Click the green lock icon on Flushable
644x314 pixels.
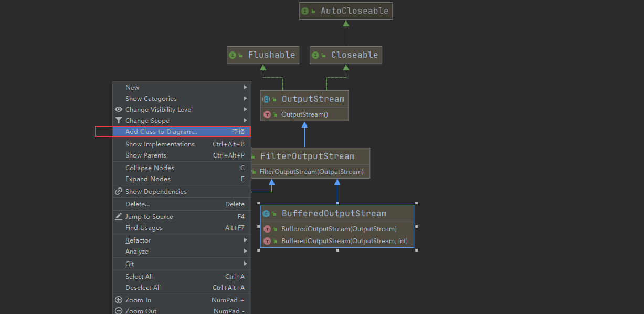[240, 55]
